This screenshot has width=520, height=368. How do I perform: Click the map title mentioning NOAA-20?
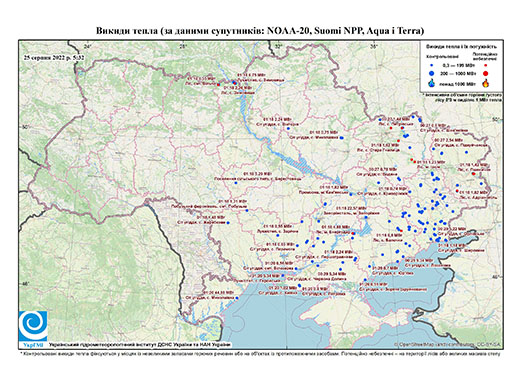(x=260, y=31)
